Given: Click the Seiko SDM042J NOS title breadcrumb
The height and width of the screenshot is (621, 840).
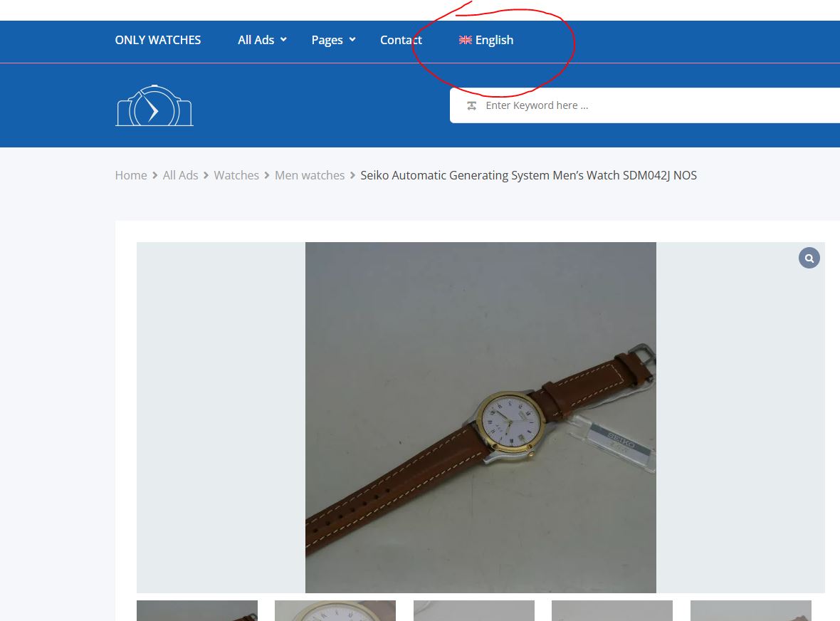Looking at the screenshot, I should point(528,175).
